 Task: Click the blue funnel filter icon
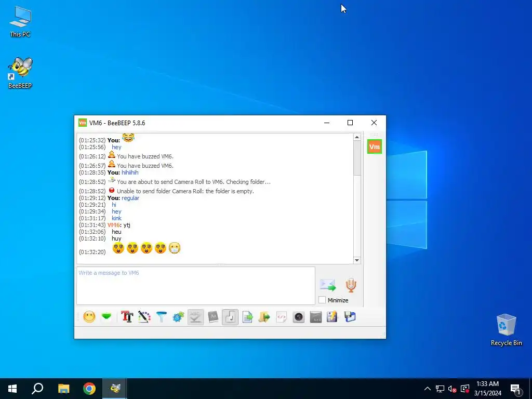162,317
